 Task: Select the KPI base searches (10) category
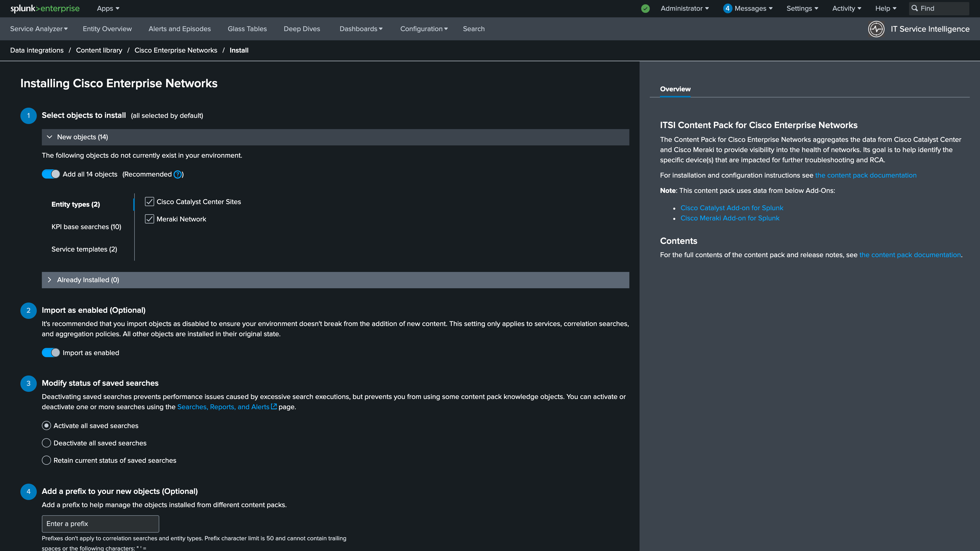click(86, 227)
